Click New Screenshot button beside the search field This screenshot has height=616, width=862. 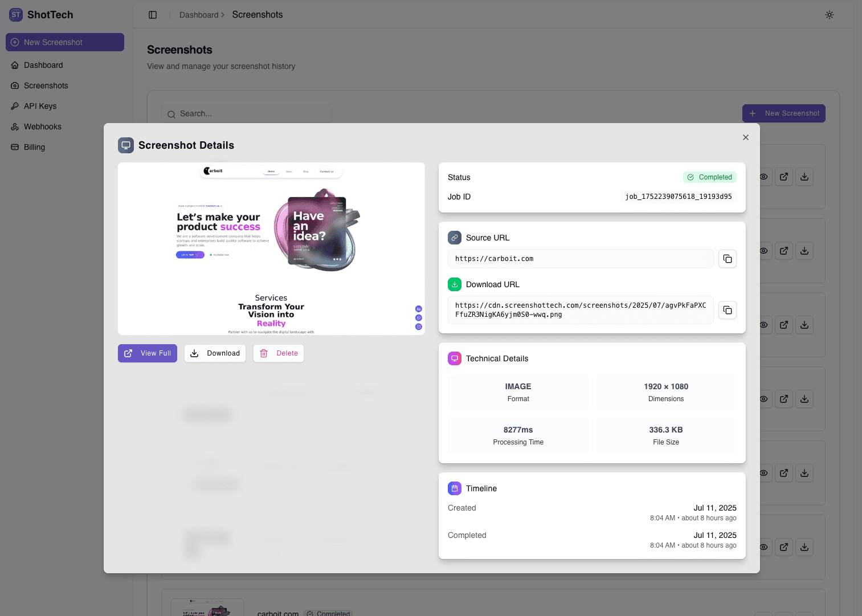[784, 113]
